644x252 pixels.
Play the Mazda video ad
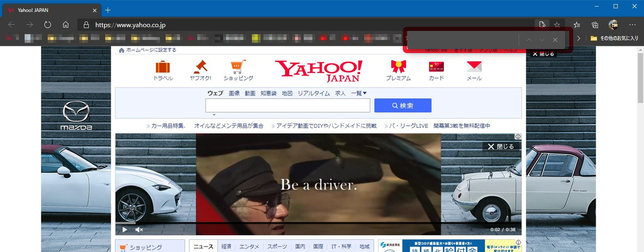tap(125, 230)
